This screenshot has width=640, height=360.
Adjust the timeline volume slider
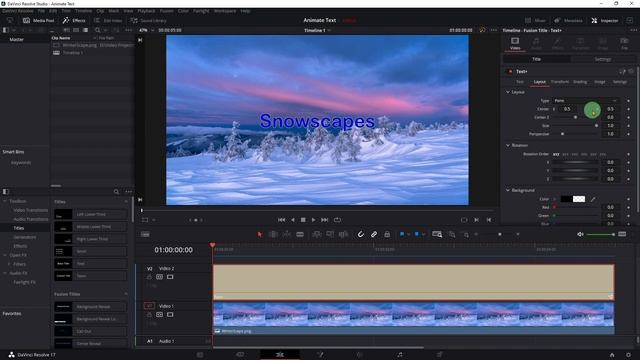click(601, 234)
